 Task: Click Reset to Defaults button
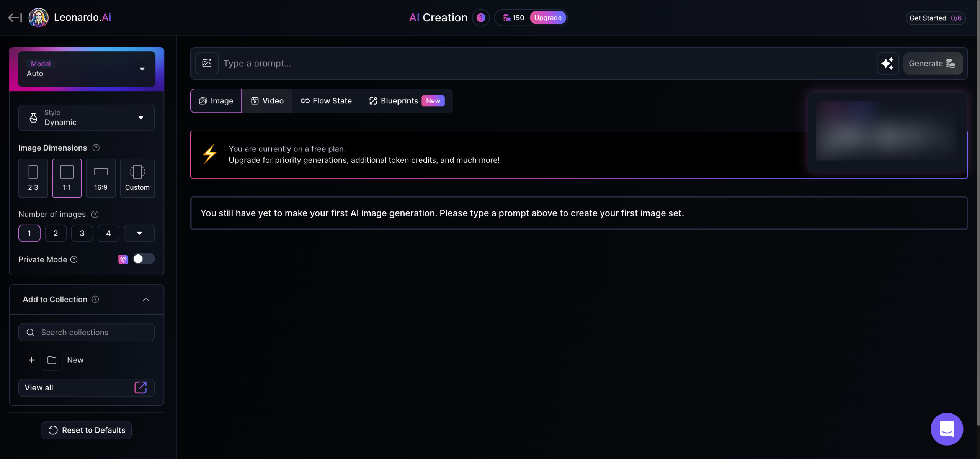pos(87,430)
